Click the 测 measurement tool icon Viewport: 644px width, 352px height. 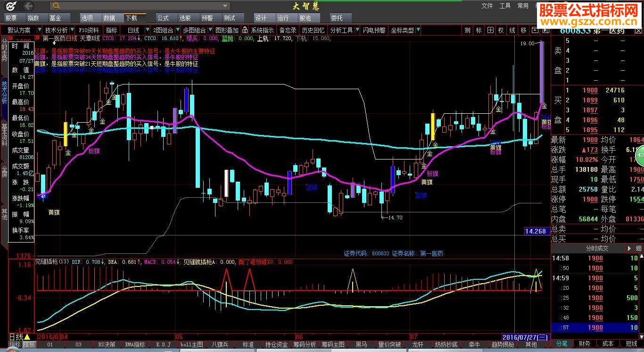467,30
